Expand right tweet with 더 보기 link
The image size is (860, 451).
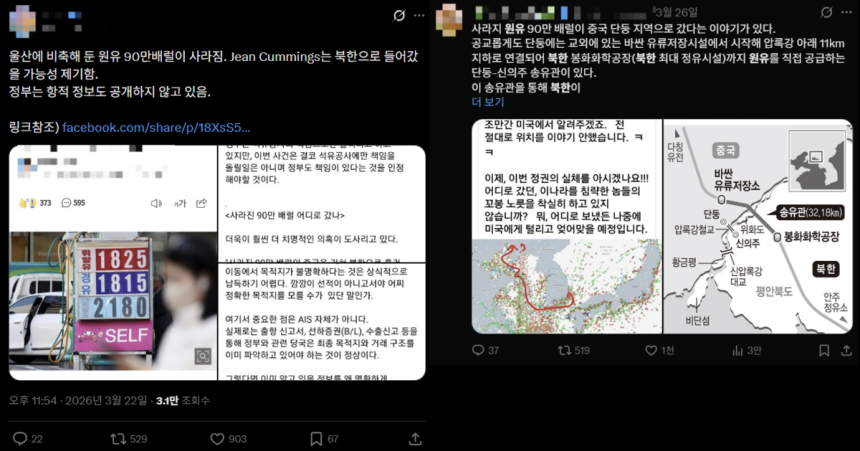coord(488,102)
